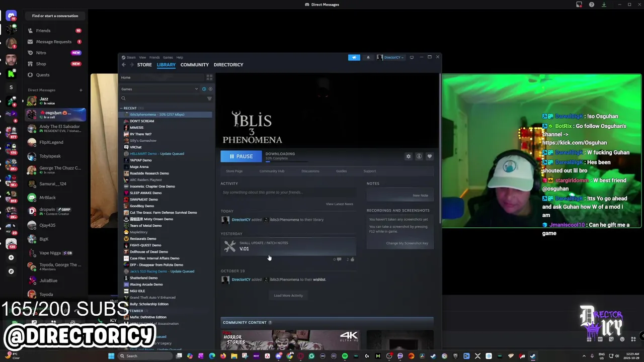Collapse the RECENT games section
The height and width of the screenshot is (362, 644).
(x=121, y=108)
